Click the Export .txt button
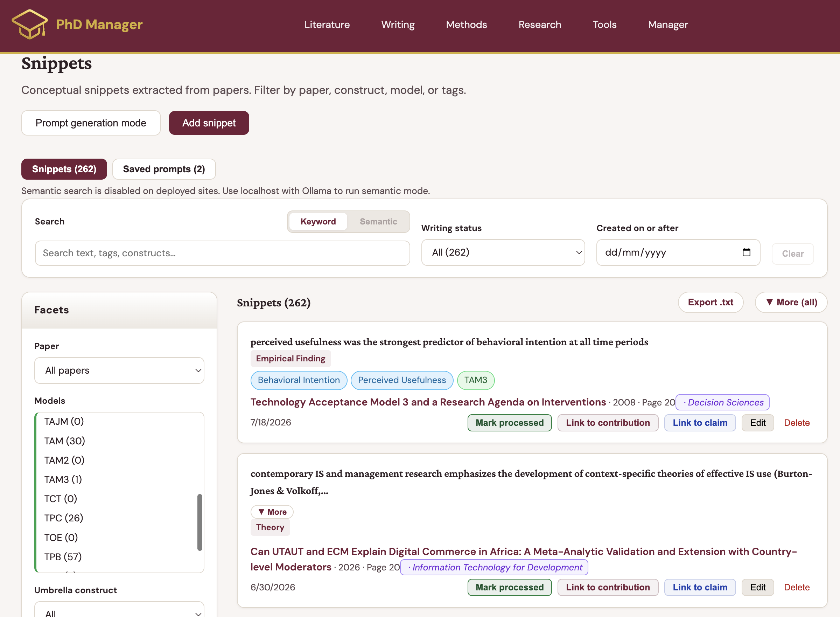 click(x=710, y=302)
